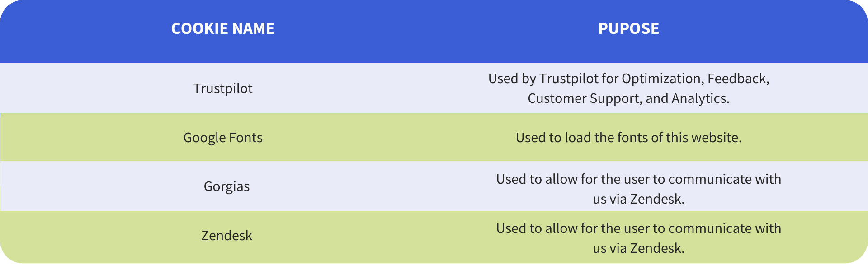Click the Gorgias cookie name

pos(226,186)
